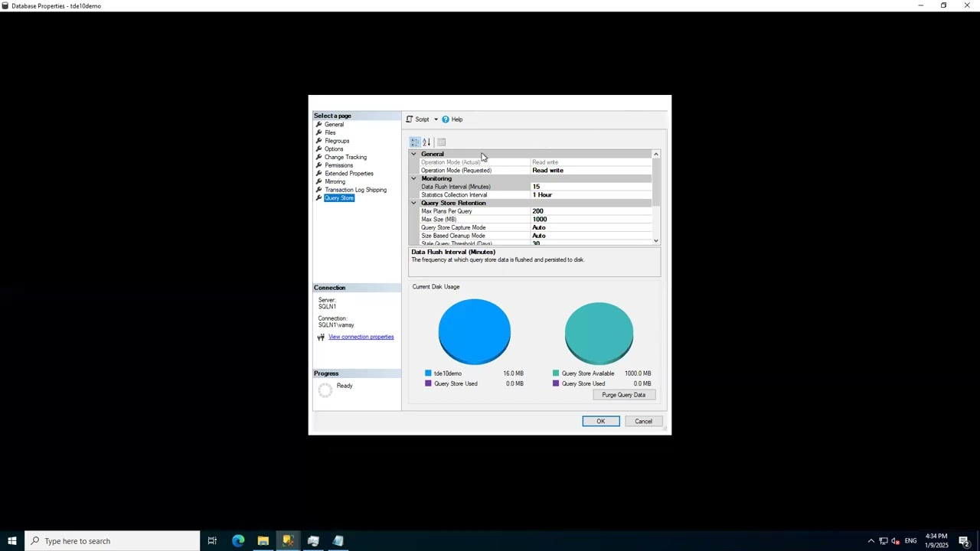Click the Help icon
This screenshot has width=980, height=551.
[x=446, y=119]
